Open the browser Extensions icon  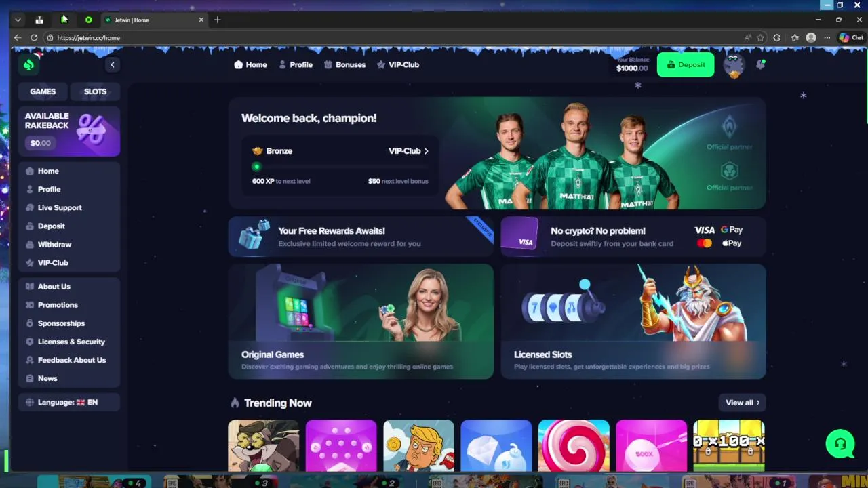pyautogui.click(x=777, y=38)
